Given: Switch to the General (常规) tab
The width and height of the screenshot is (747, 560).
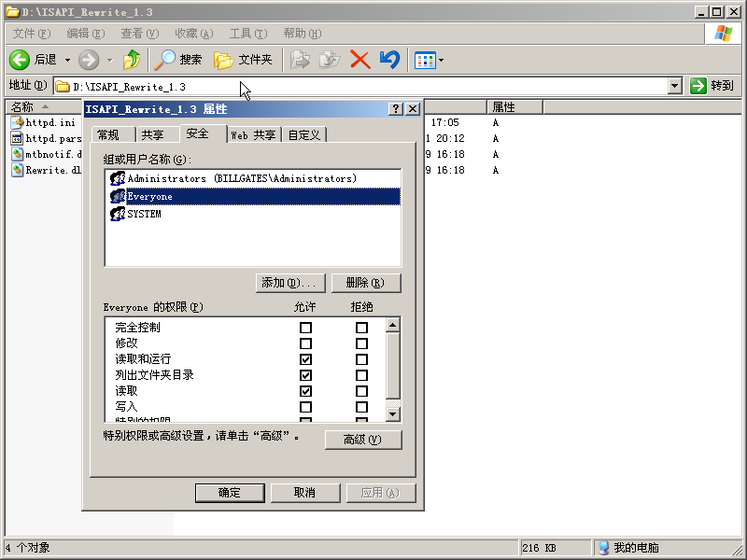Looking at the screenshot, I should (x=113, y=135).
